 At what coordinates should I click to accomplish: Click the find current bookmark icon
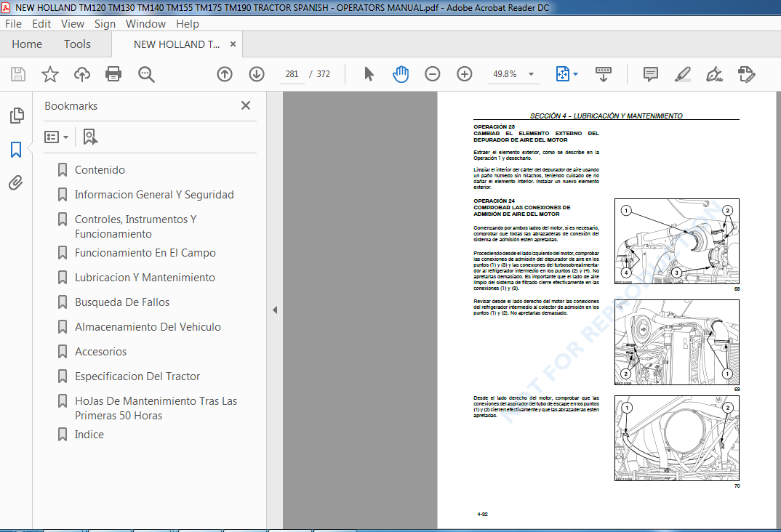[x=90, y=137]
